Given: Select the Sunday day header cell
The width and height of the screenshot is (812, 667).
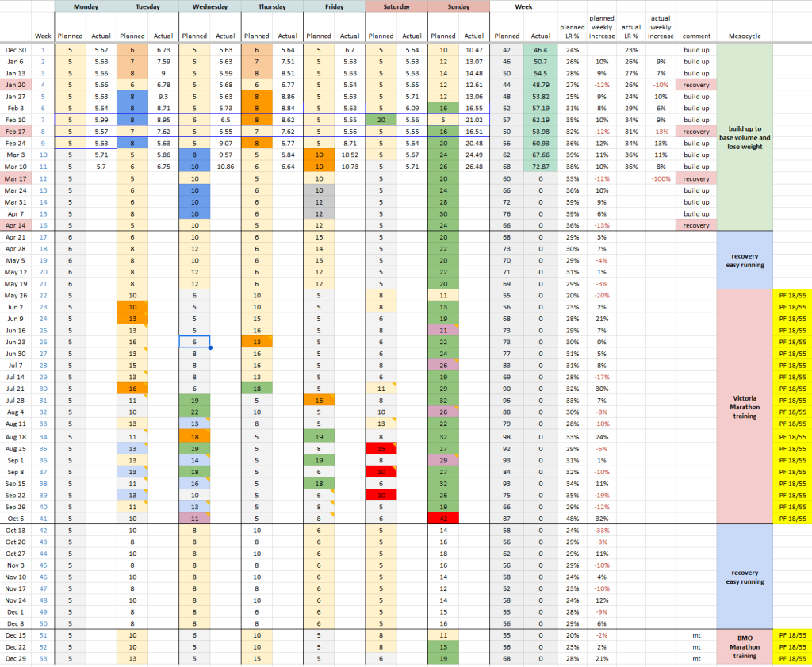Looking at the screenshot, I should 458,6.
